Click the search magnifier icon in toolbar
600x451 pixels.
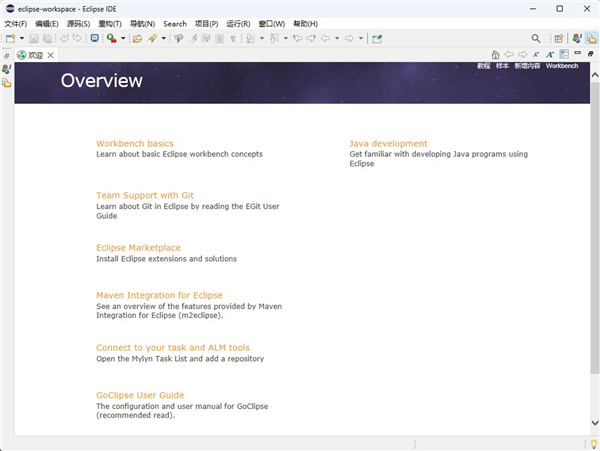click(x=535, y=38)
